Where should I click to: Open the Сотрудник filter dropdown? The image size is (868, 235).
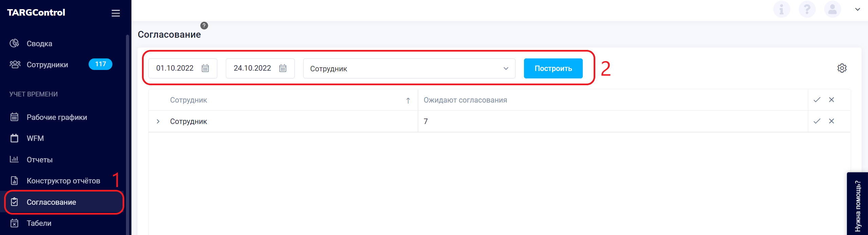tap(409, 68)
